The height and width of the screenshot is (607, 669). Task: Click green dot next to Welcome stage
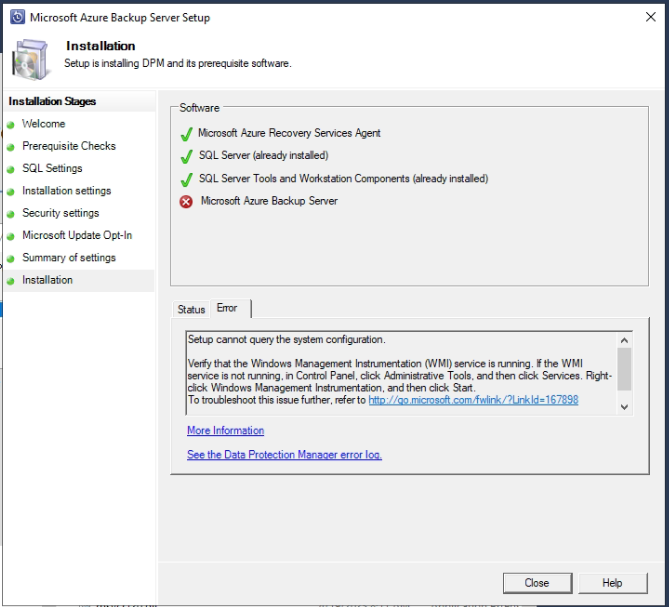point(11,125)
